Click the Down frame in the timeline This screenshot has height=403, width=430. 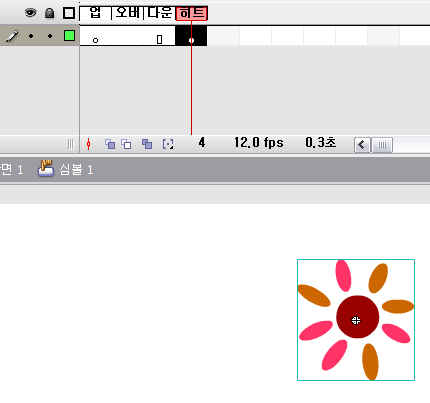coord(159,36)
